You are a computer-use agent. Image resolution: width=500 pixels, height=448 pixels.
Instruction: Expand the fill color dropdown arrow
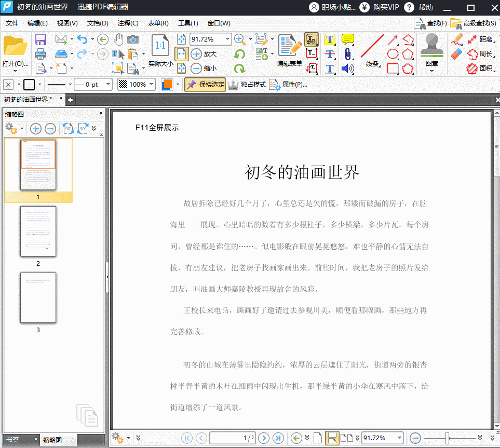tap(178, 85)
